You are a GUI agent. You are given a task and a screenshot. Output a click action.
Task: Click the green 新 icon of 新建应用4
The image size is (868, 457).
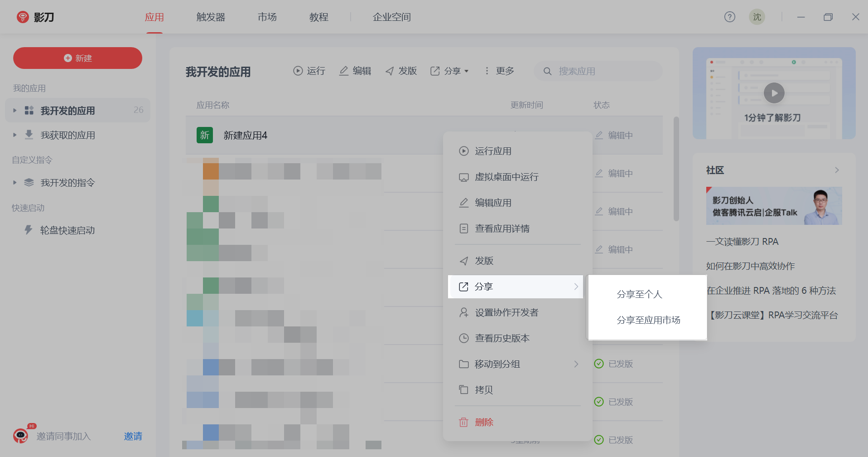(x=205, y=135)
